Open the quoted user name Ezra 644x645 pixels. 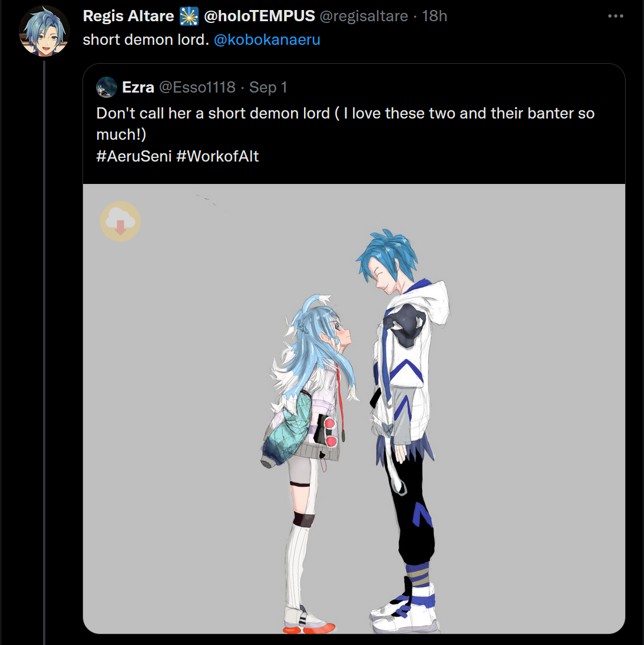coord(138,87)
